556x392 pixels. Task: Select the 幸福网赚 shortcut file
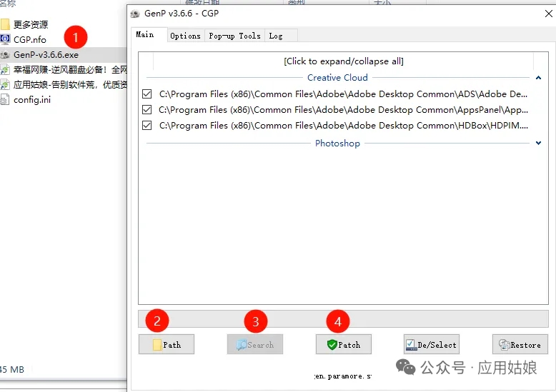(x=69, y=70)
